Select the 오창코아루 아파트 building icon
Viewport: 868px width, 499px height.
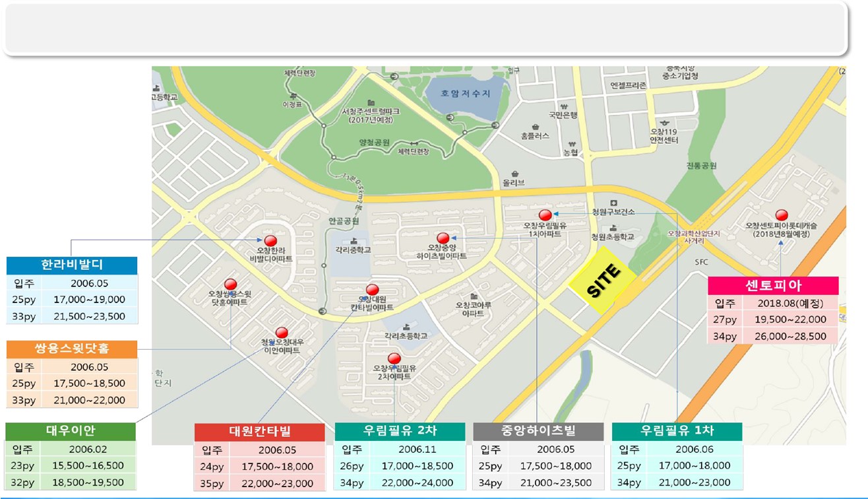473,296
